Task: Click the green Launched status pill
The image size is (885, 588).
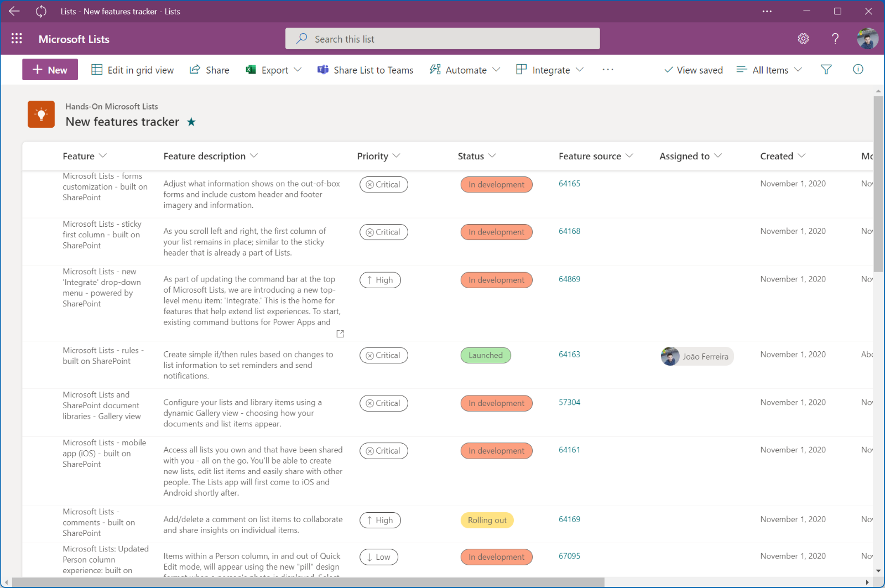Action: (x=486, y=355)
